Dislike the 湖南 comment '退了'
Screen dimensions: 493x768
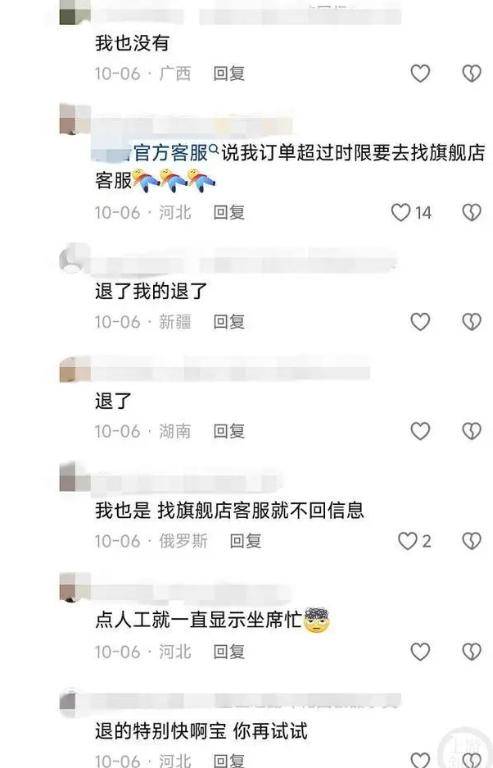point(472,431)
